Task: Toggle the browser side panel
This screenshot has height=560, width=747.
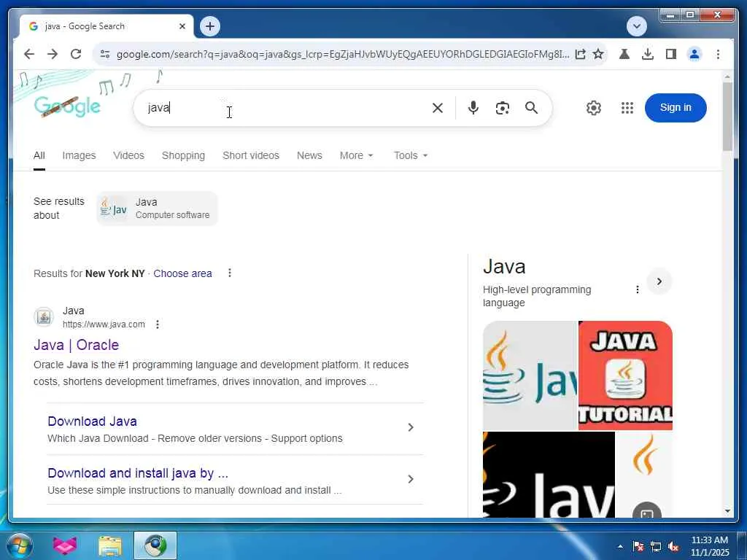Action: tap(671, 54)
